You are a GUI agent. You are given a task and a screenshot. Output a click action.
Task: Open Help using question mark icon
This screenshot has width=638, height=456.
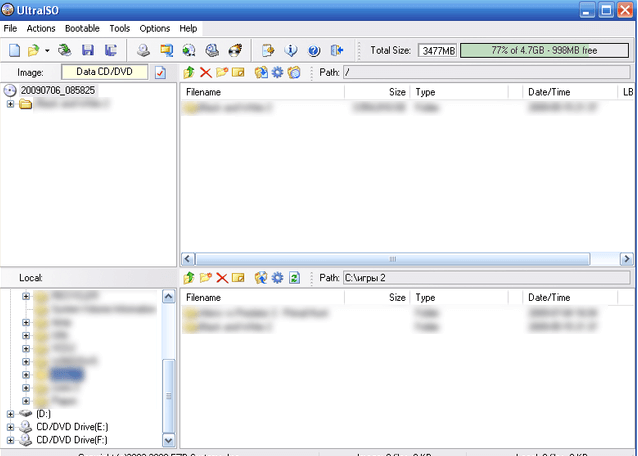click(x=314, y=50)
